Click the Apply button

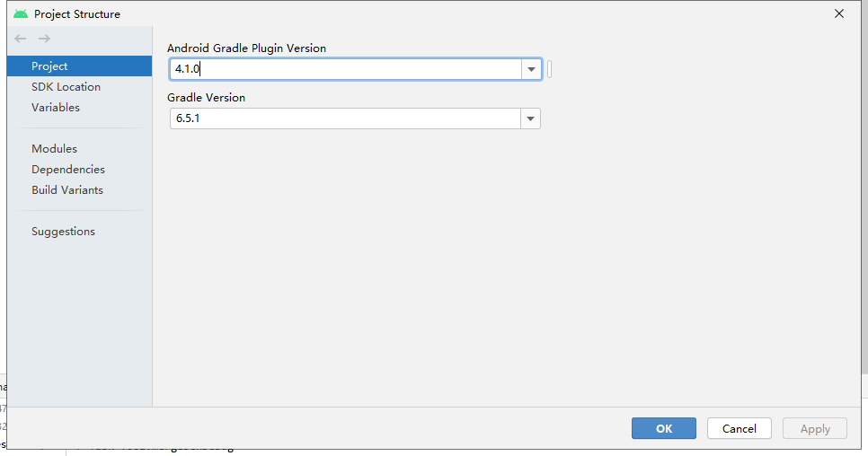click(x=815, y=428)
